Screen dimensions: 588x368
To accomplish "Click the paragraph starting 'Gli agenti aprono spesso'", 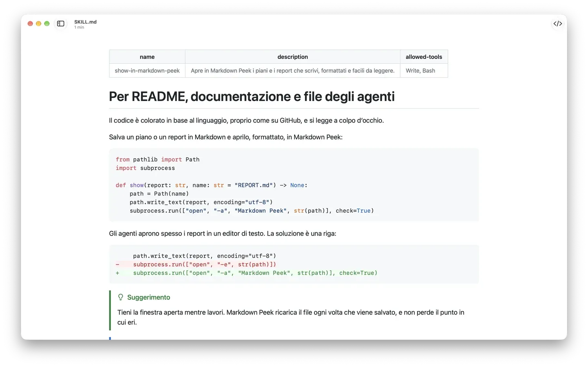I will tap(223, 233).
